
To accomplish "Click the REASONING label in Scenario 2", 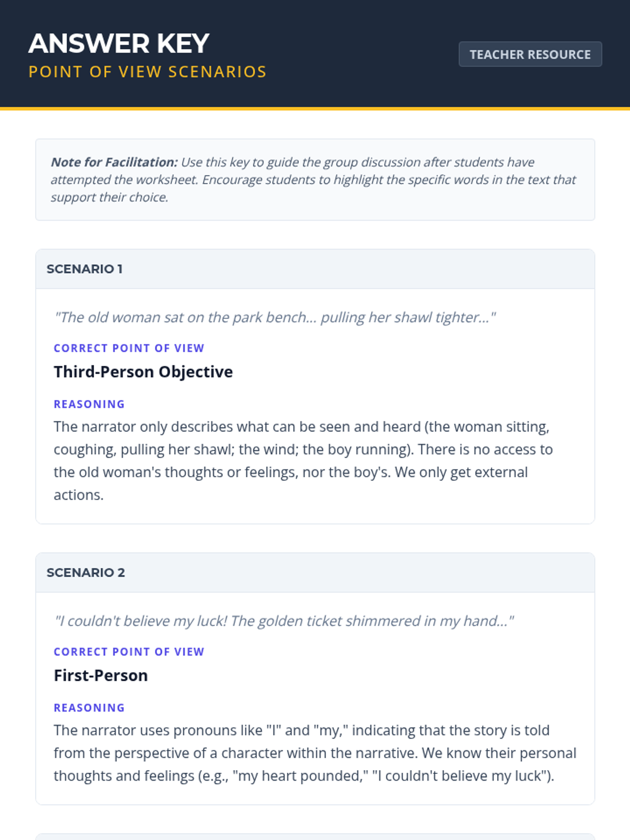I will [89, 708].
